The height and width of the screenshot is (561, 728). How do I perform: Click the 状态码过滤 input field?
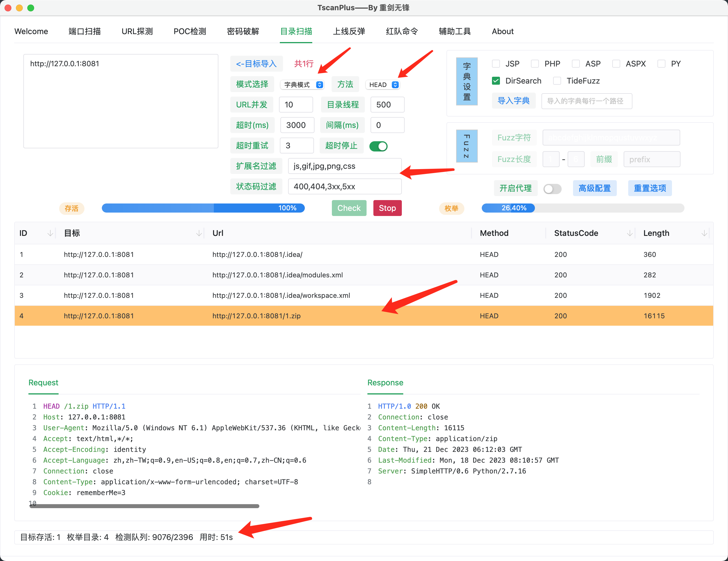point(345,186)
